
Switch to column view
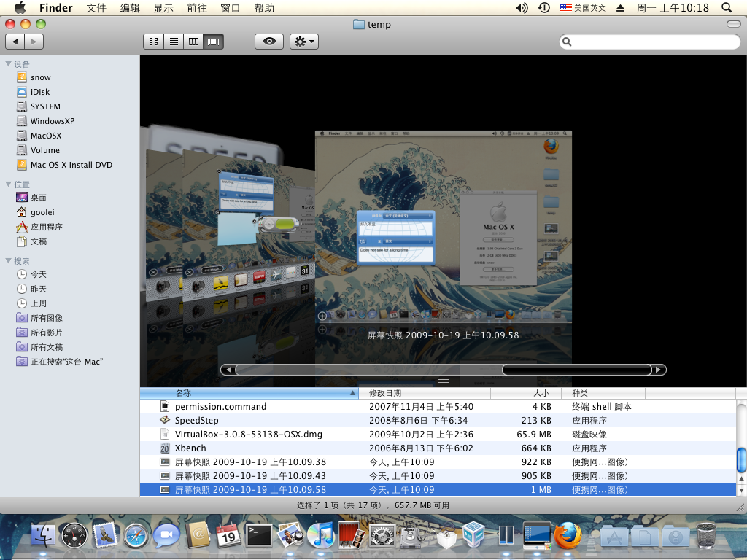(x=193, y=42)
